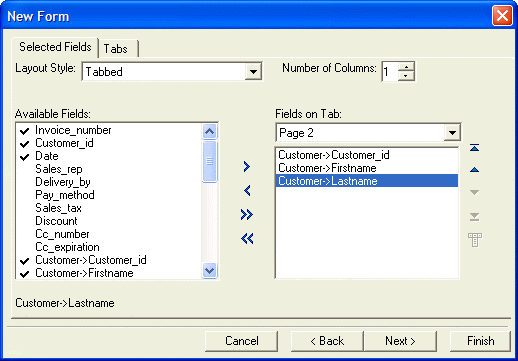
Task: Switch to the Selected Fields tab
Action: pyautogui.click(x=55, y=47)
